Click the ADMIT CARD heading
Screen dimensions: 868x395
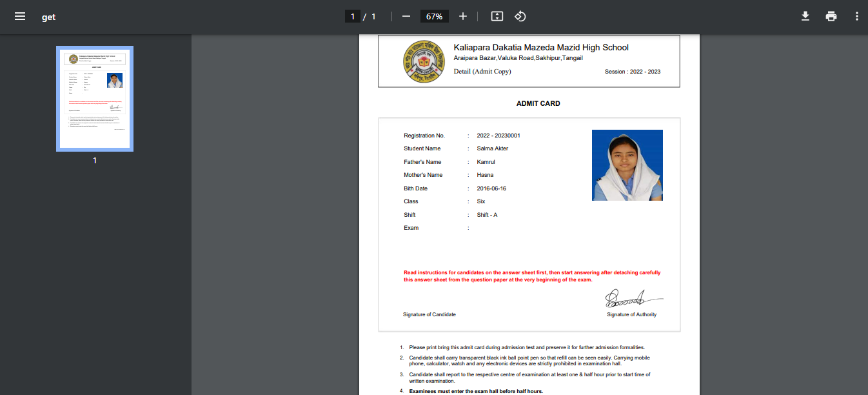point(538,103)
